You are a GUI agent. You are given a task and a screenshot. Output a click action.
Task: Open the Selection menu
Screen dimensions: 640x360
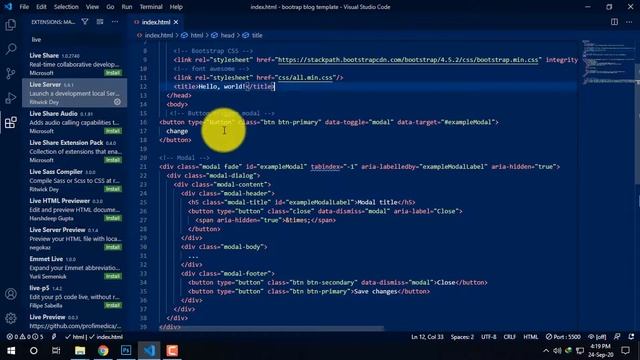[66, 7]
